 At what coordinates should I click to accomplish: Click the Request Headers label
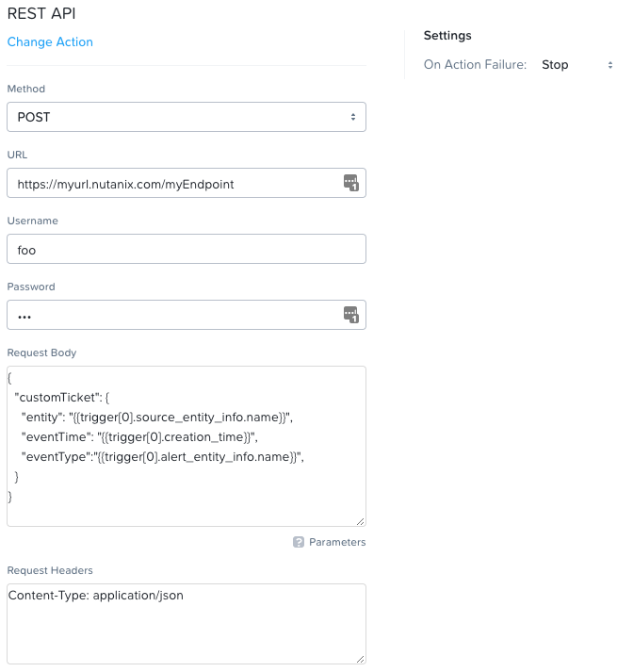tap(50, 570)
